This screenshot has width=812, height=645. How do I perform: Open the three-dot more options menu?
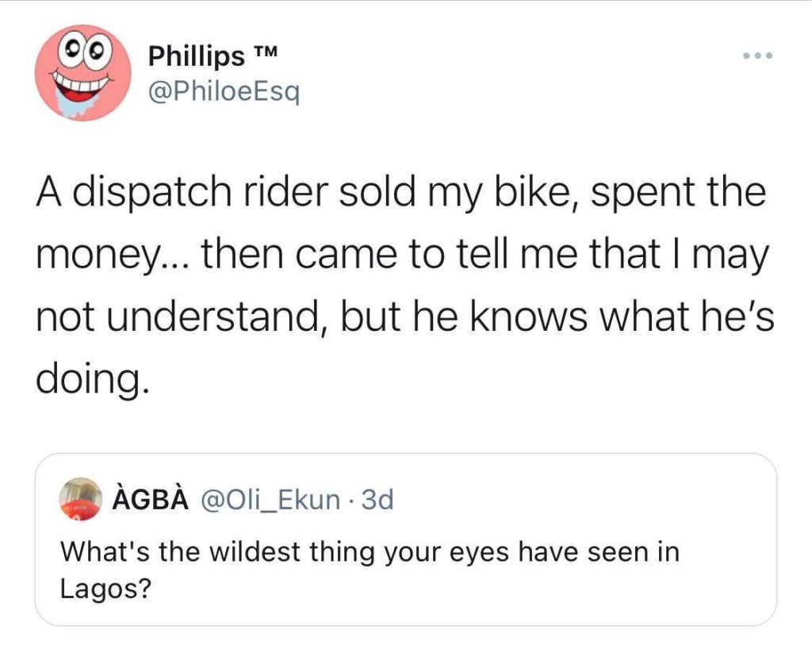tap(756, 56)
